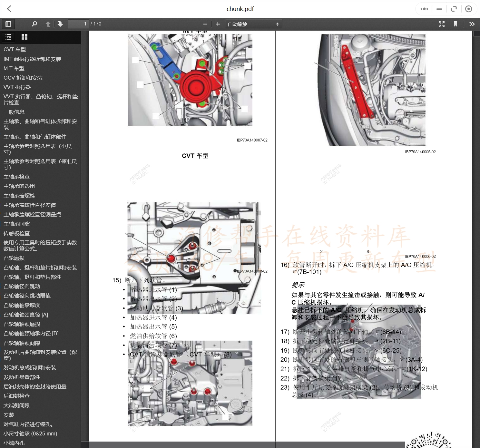
Task: Navigate back with the arrow at top left
Action: pyautogui.click(x=9, y=9)
